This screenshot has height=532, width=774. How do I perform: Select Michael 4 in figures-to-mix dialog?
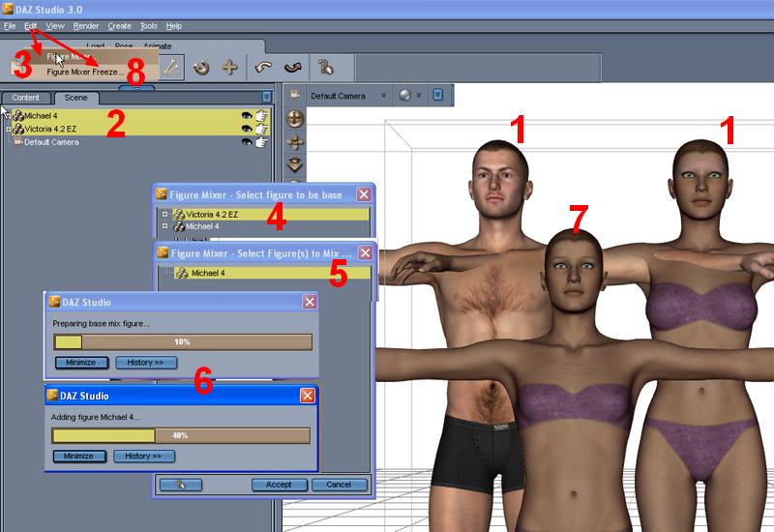[273, 273]
